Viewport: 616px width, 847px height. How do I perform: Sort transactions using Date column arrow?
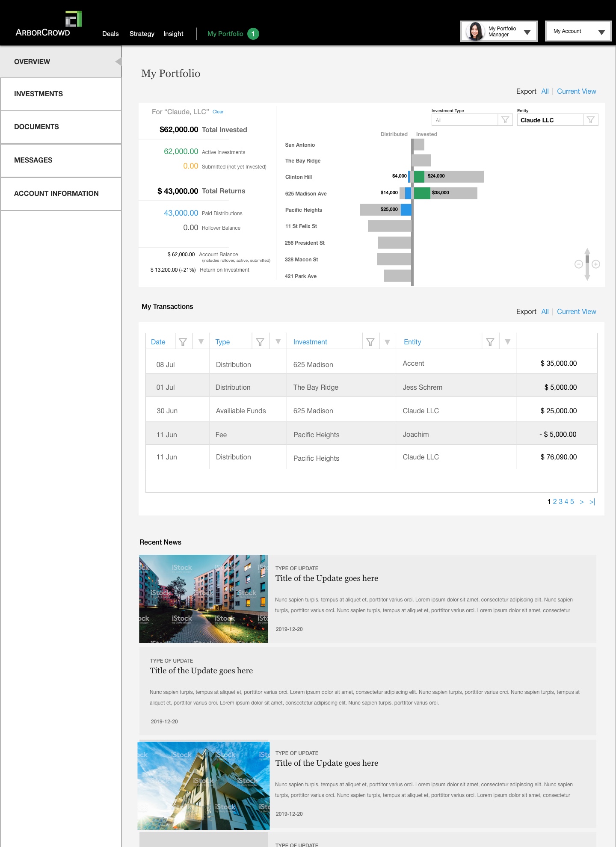(x=201, y=342)
